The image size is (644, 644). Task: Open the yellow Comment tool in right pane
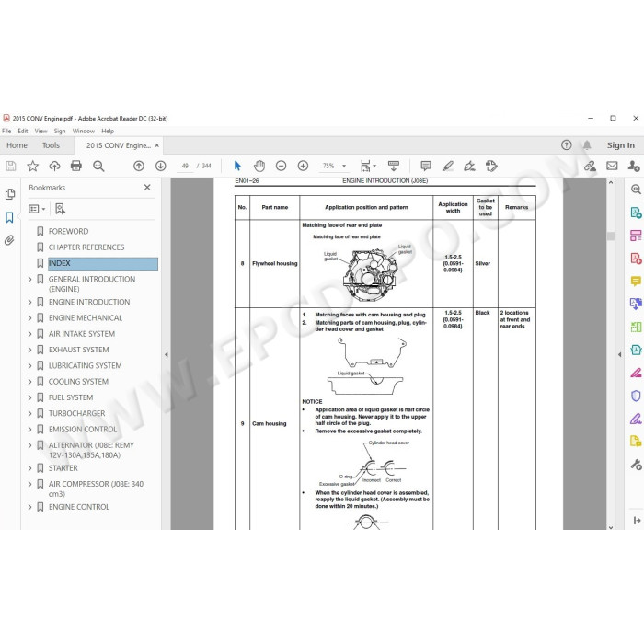point(636,281)
